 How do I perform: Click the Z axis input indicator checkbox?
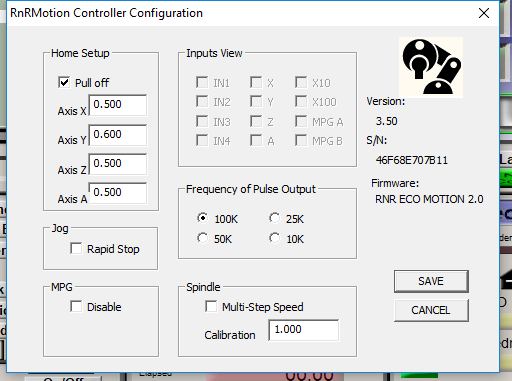click(256, 121)
